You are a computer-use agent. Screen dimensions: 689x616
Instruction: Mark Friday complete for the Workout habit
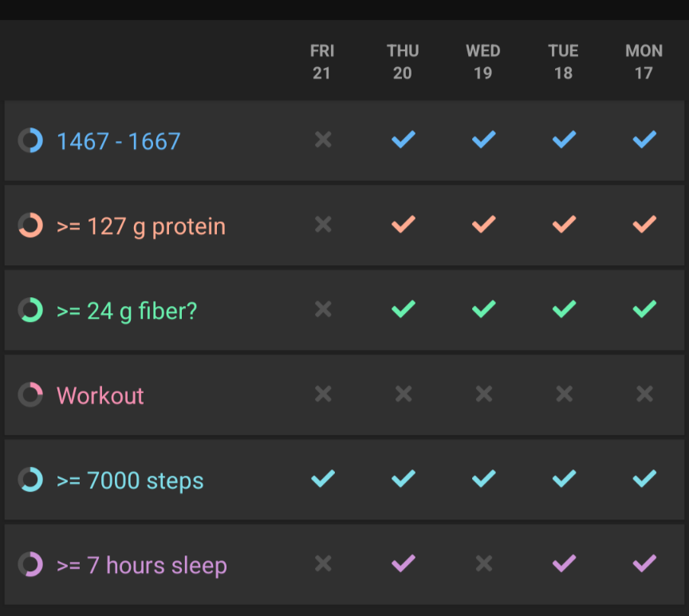(x=322, y=394)
